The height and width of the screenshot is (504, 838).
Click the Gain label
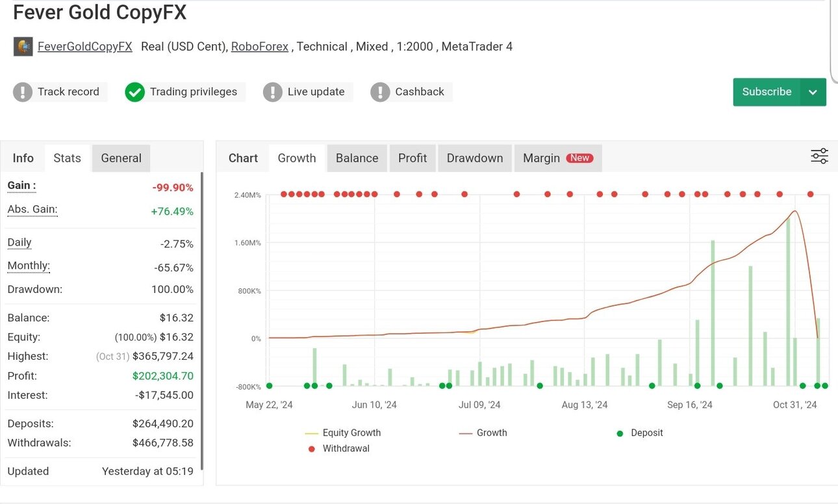21,186
